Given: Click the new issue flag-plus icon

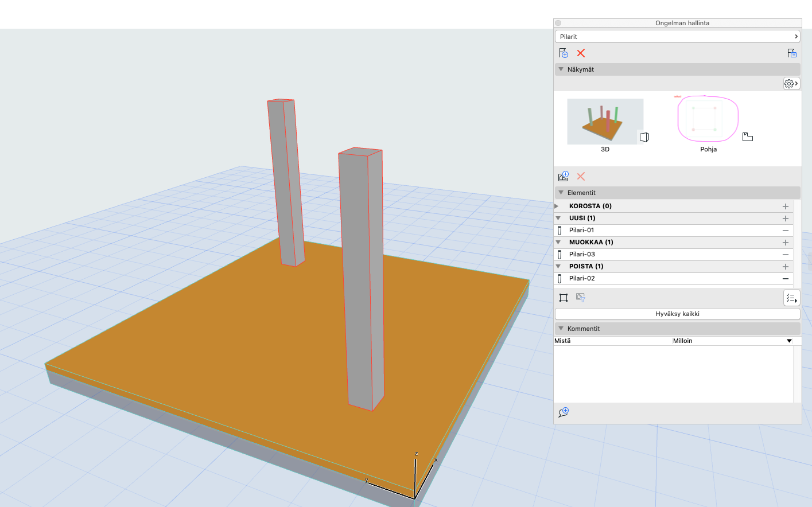Looking at the screenshot, I should (x=564, y=53).
